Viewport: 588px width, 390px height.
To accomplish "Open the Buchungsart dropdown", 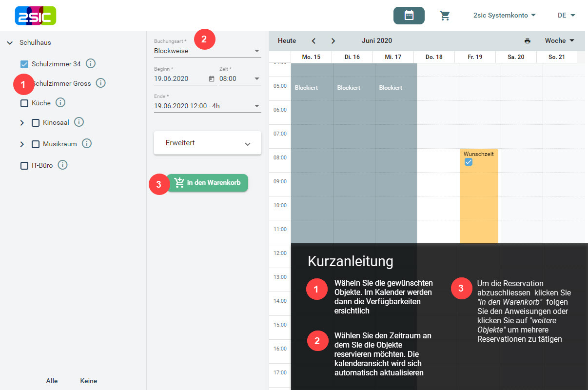I will point(207,51).
